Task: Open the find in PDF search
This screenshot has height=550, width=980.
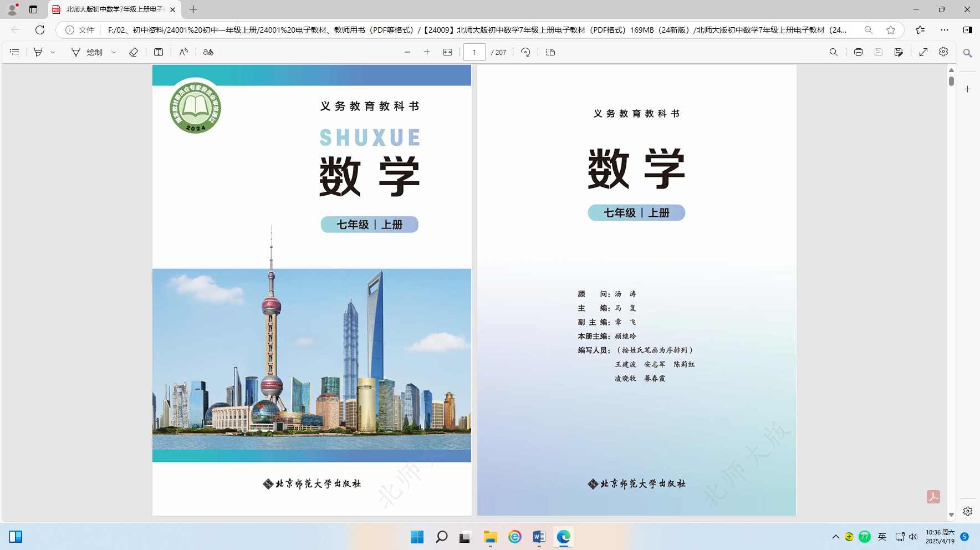Action: [x=833, y=52]
